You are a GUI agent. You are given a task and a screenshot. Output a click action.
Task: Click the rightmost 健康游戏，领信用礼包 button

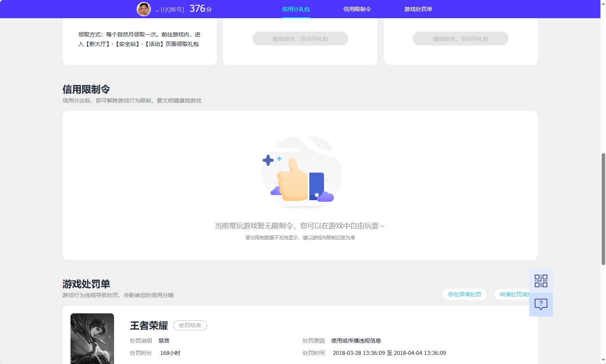coord(461,39)
